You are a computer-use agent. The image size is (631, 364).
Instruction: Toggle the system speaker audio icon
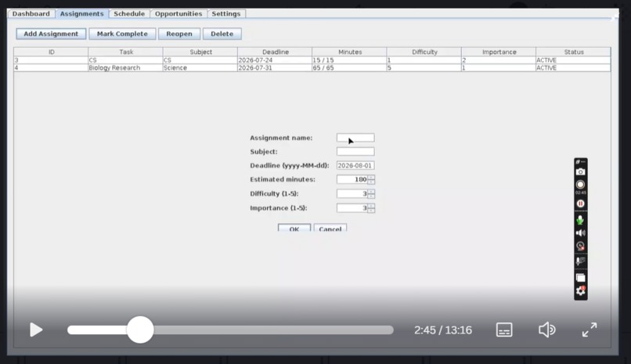(580, 232)
